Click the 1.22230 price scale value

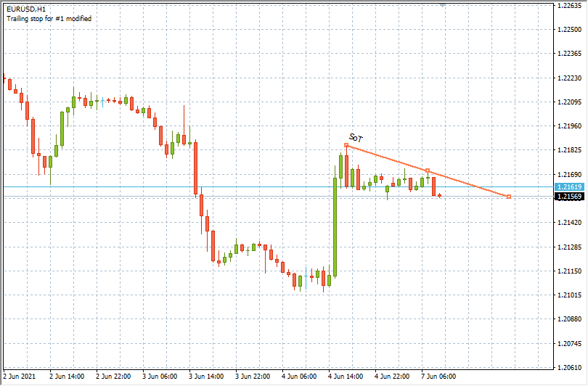point(570,78)
